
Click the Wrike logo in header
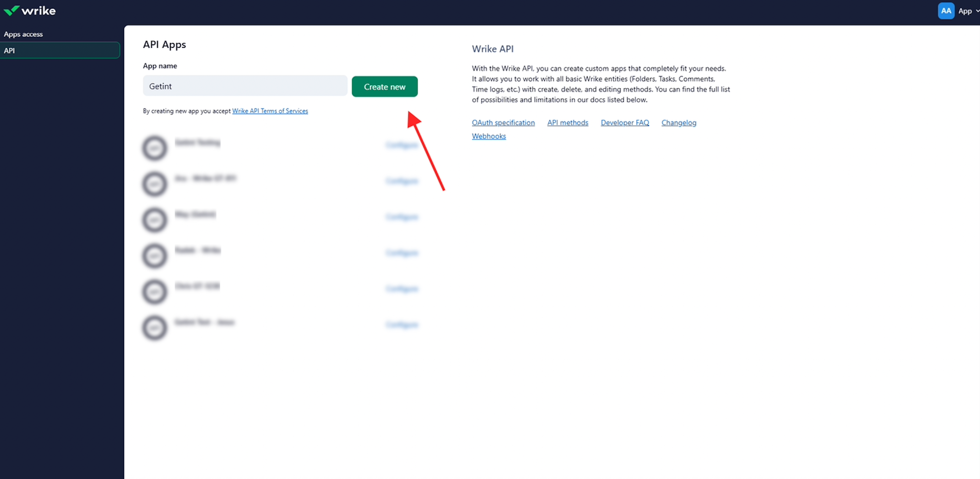click(30, 11)
